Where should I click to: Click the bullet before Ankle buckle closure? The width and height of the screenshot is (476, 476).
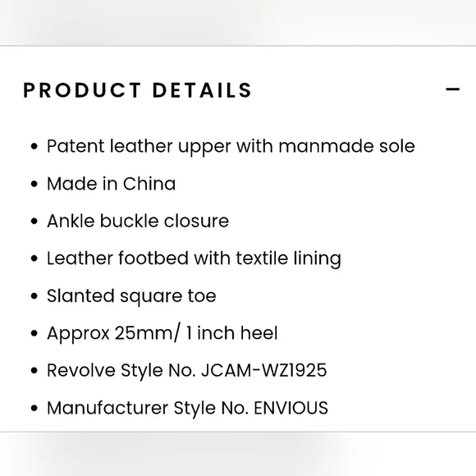(34, 222)
